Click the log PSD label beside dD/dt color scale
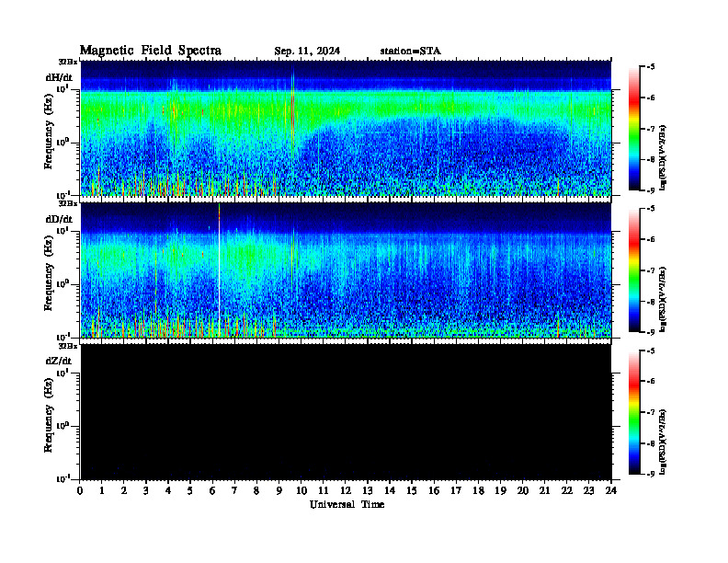Viewport: 728px width, 563px height. point(663,299)
